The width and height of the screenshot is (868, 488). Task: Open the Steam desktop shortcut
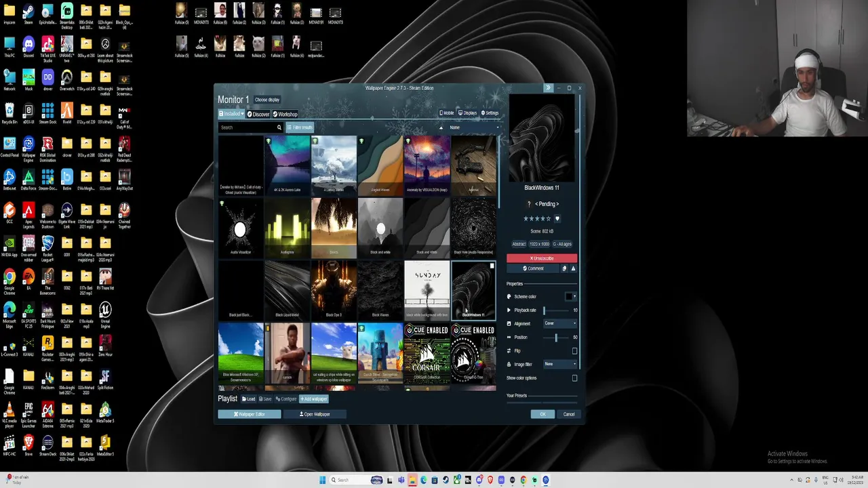tap(28, 14)
